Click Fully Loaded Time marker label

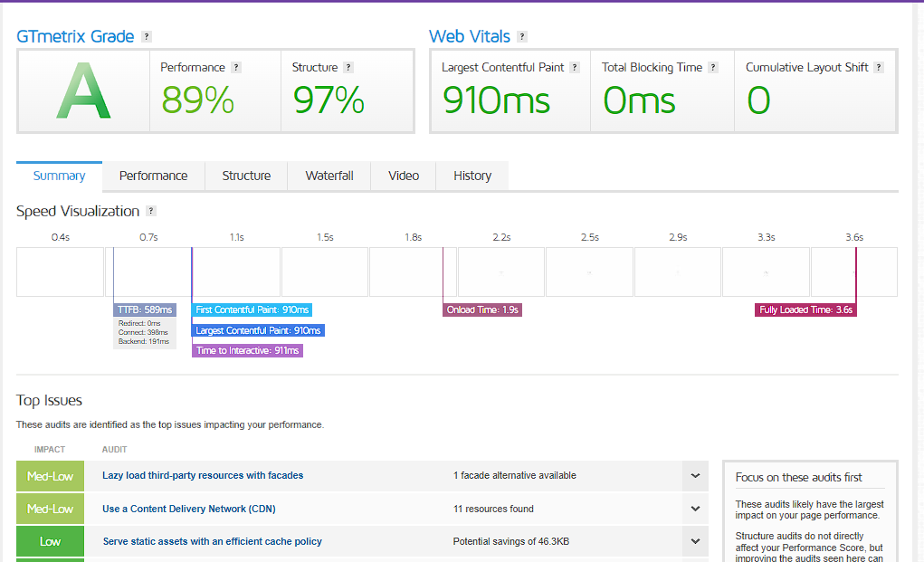805,310
